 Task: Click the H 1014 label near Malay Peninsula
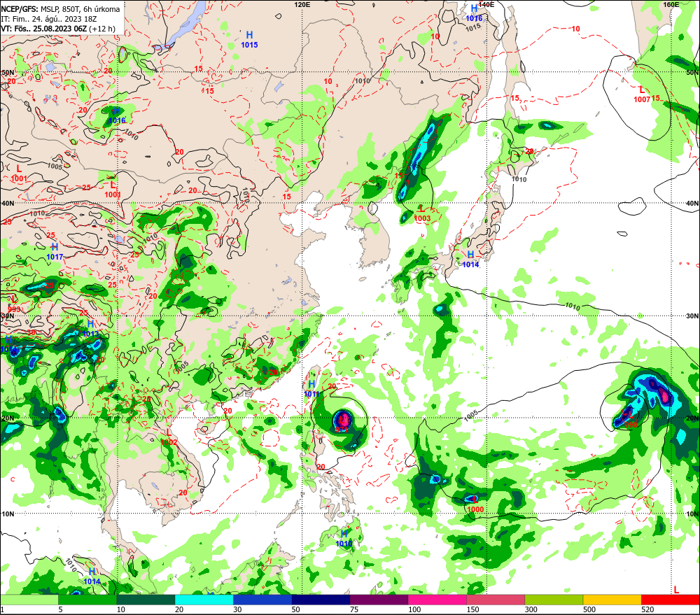pyautogui.click(x=92, y=577)
